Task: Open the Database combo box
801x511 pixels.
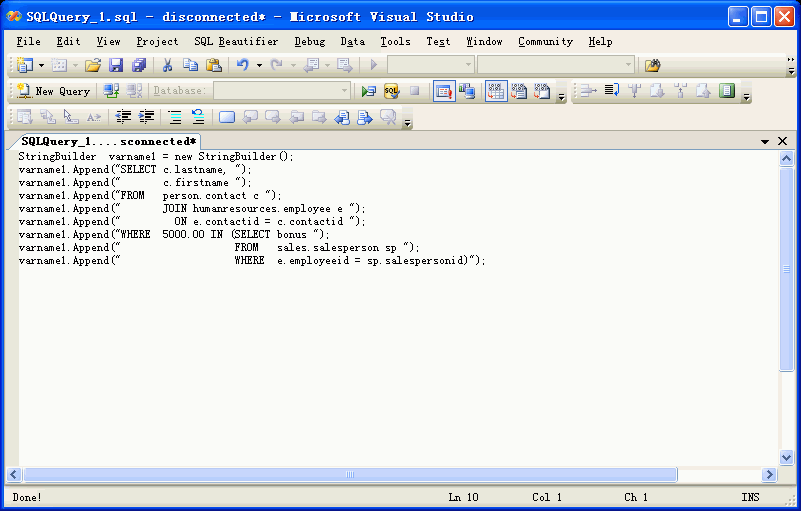Action: point(281,90)
